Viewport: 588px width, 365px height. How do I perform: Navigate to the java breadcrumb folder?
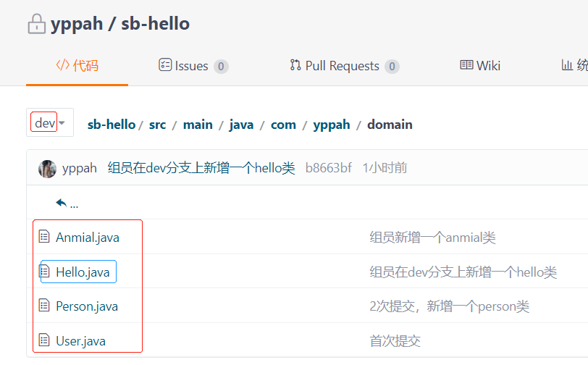click(241, 125)
